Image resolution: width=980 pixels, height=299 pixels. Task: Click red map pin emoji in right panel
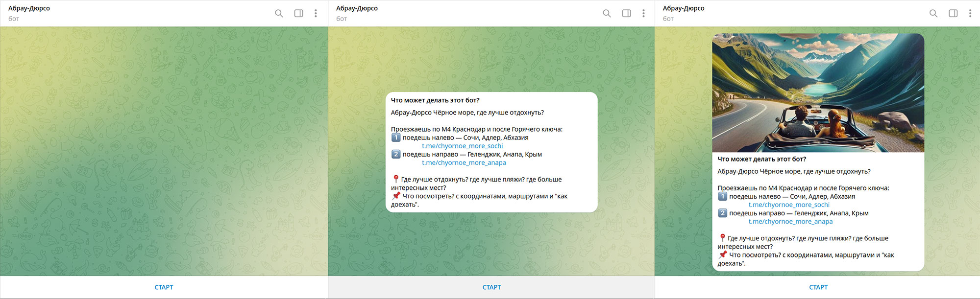[722, 238]
